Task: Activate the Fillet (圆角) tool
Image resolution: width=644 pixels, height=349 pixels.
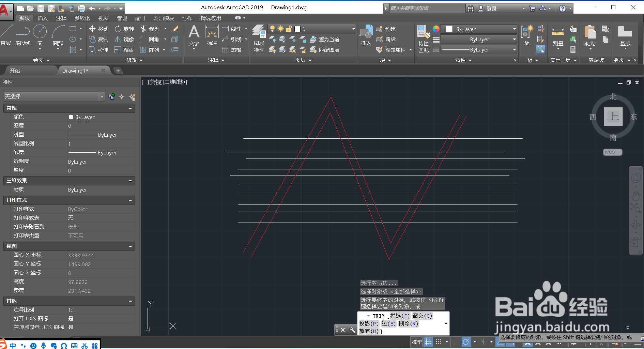Action: [150, 40]
